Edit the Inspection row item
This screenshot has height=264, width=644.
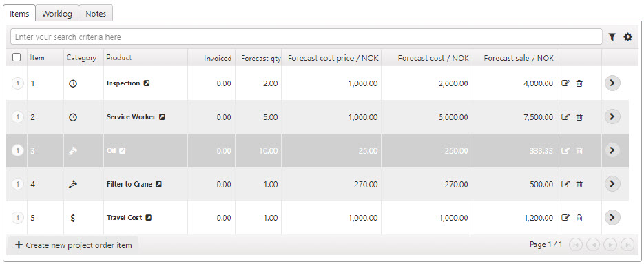coord(565,83)
